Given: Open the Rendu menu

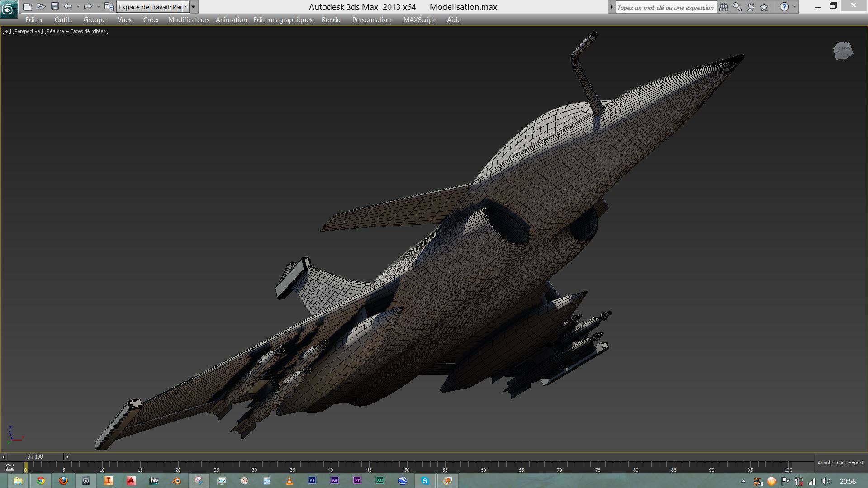Looking at the screenshot, I should pyautogui.click(x=331, y=20).
